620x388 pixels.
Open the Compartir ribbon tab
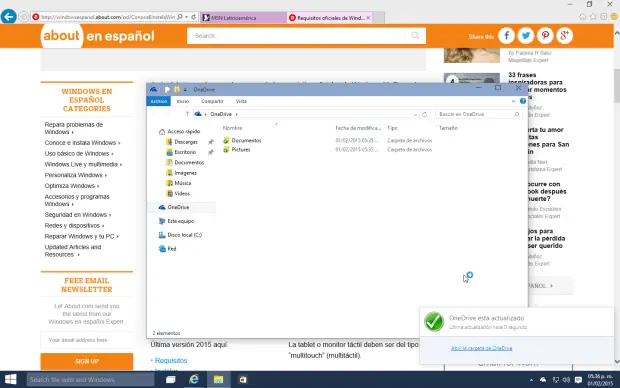(212, 101)
